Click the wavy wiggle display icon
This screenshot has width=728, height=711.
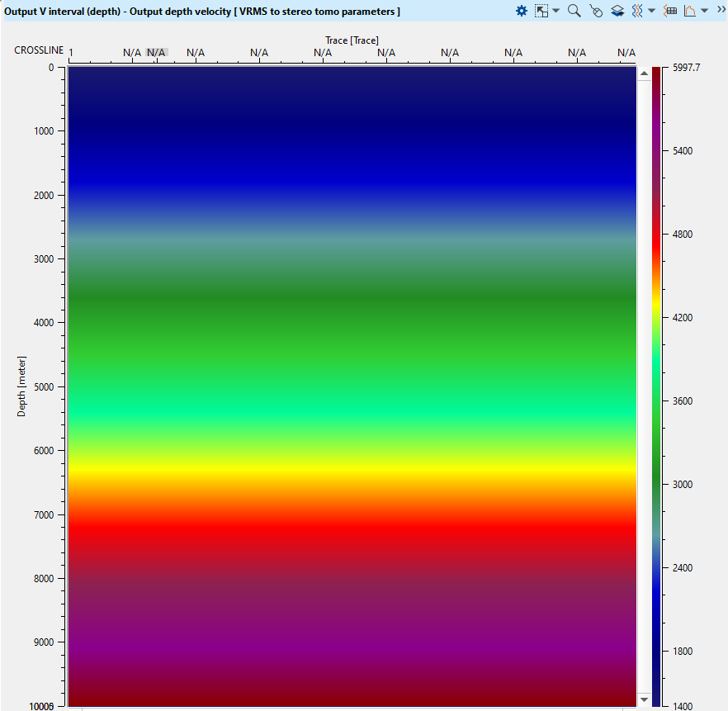tap(636, 11)
